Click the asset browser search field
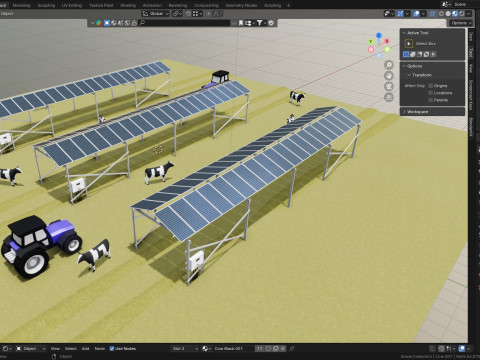The height and width of the screenshot is (360, 480). 184,23
